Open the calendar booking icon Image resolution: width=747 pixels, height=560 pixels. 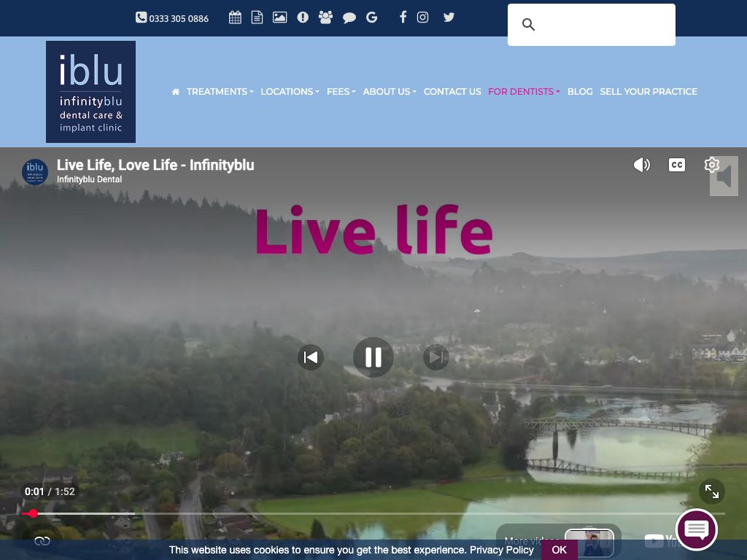tap(235, 17)
